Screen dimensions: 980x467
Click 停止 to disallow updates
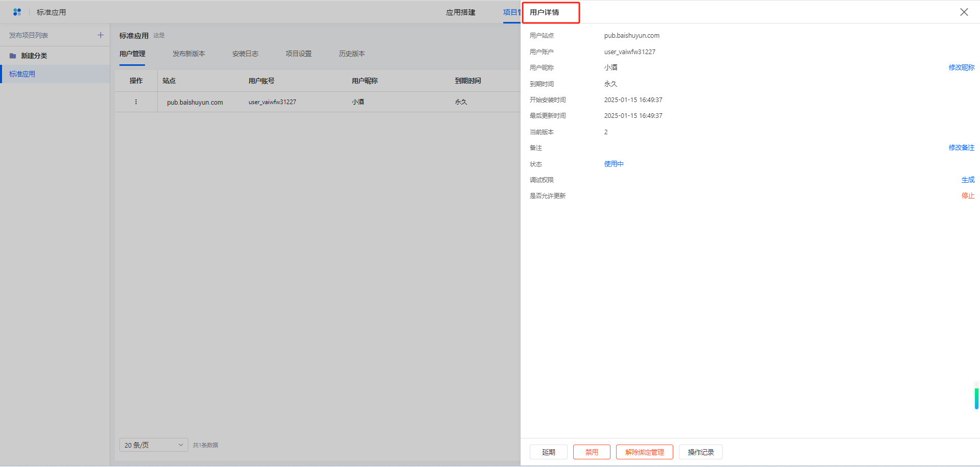[968, 195]
